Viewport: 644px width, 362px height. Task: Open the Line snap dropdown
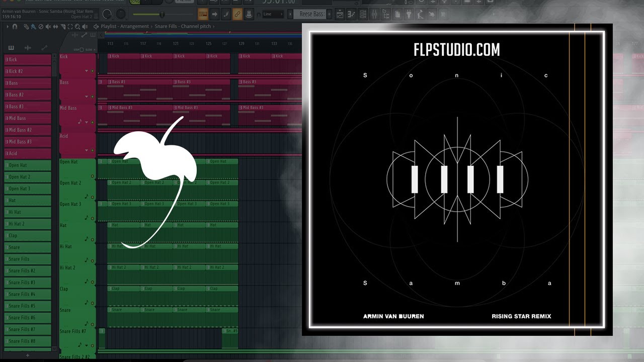(273, 14)
